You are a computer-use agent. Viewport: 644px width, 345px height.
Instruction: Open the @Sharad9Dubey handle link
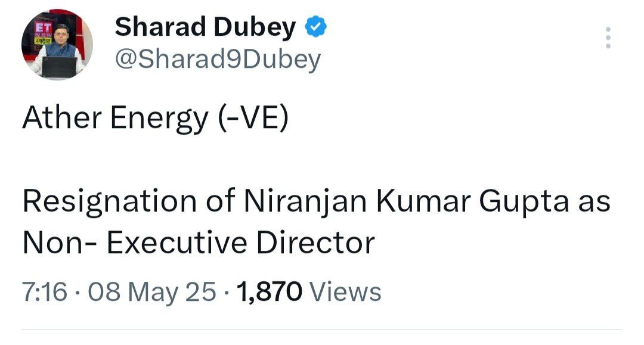point(217,60)
